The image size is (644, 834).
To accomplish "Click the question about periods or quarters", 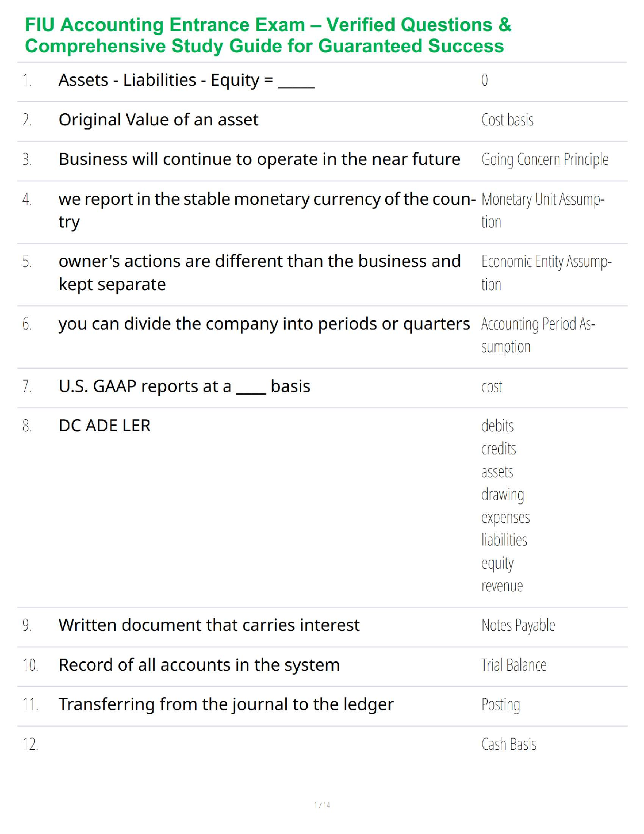I will [x=264, y=324].
